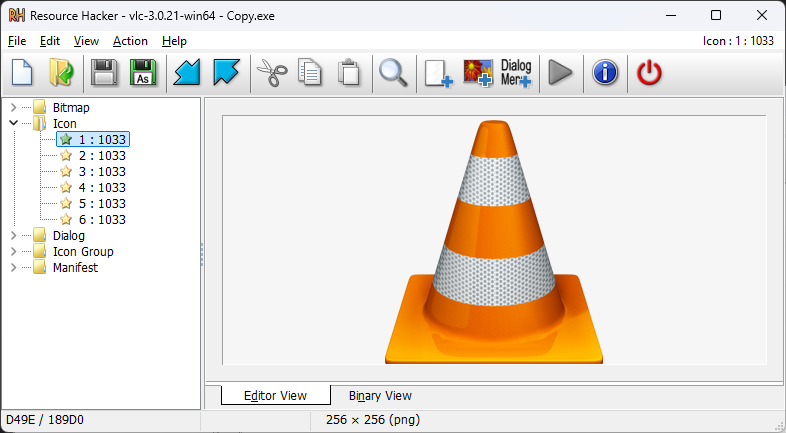Expand the Bitmap tree node
Viewport: 786px width, 433px height.
[14, 107]
